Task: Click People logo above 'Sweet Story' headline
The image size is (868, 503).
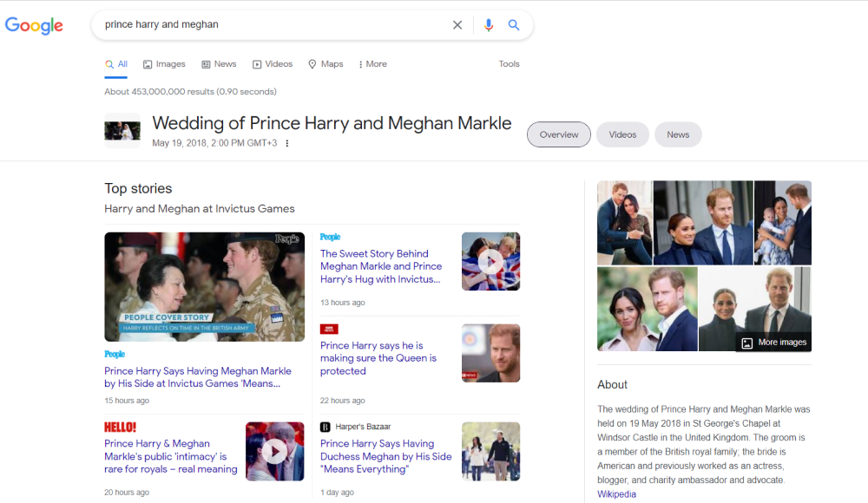Action: point(330,237)
